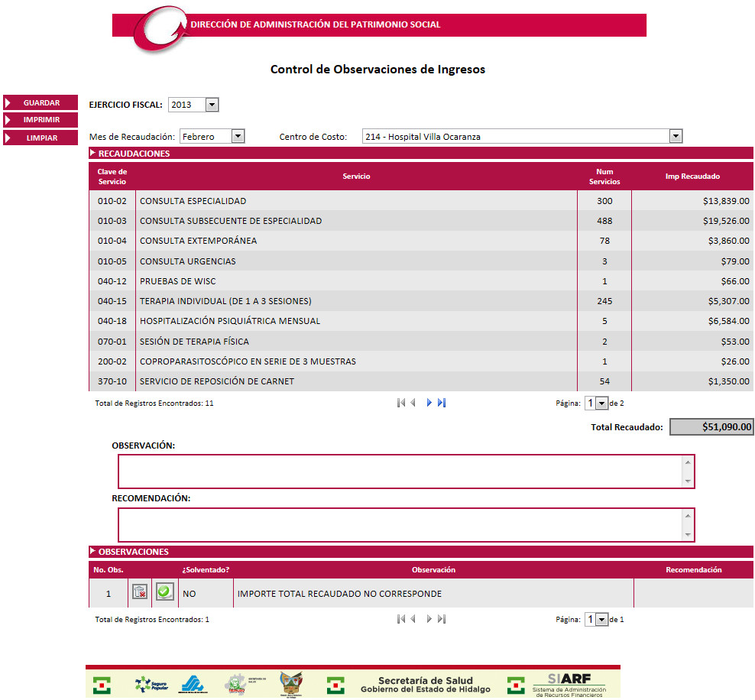Select the CONSULTA URGENCIAS row

(x=421, y=261)
